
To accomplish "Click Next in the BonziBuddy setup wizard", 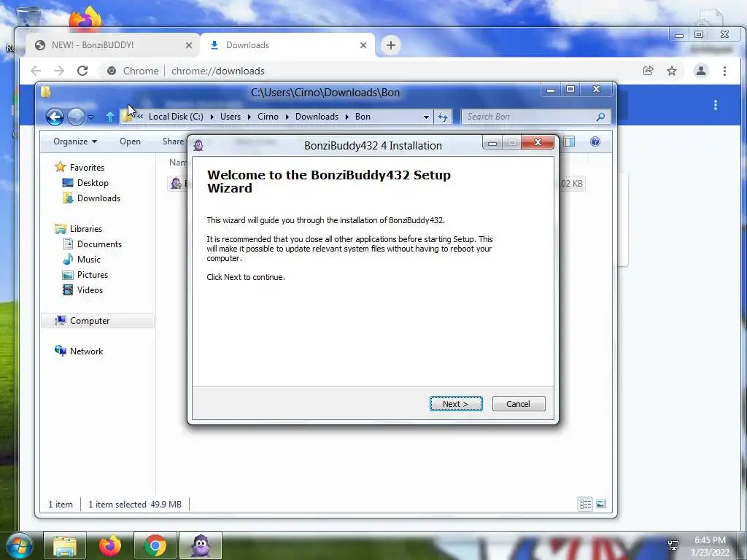I will click(x=456, y=404).
